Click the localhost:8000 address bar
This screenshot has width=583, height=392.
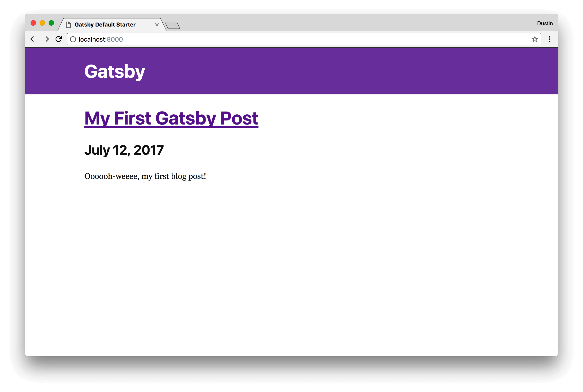coord(303,39)
